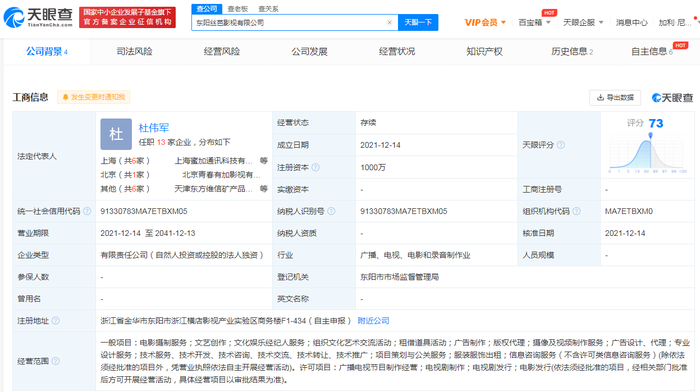Viewport: 700px width, 392px height.
Task: Click the 天眼评分 help question icon
Action: click(561, 145)
